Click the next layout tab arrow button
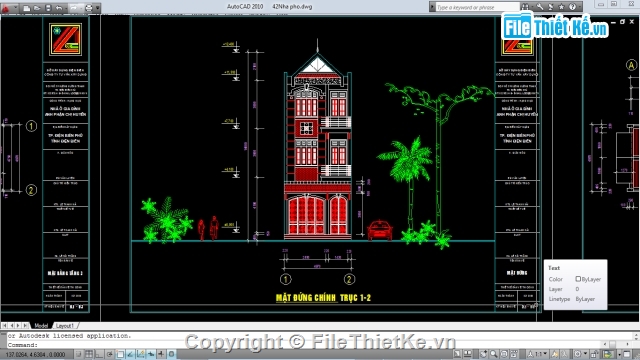This screenshot has width=640, height=360. tap(18, 325)
